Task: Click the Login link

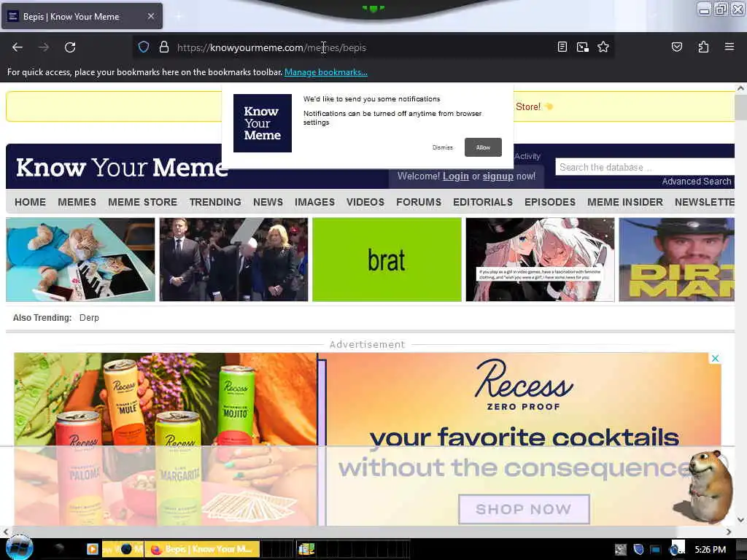Action: click(x=455, y=176)
